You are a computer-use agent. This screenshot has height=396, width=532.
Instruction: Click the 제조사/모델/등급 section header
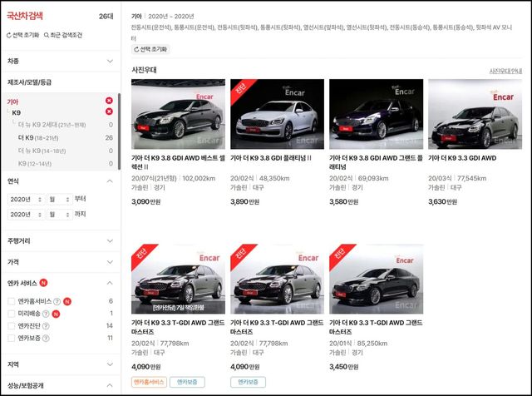point(30,82)
